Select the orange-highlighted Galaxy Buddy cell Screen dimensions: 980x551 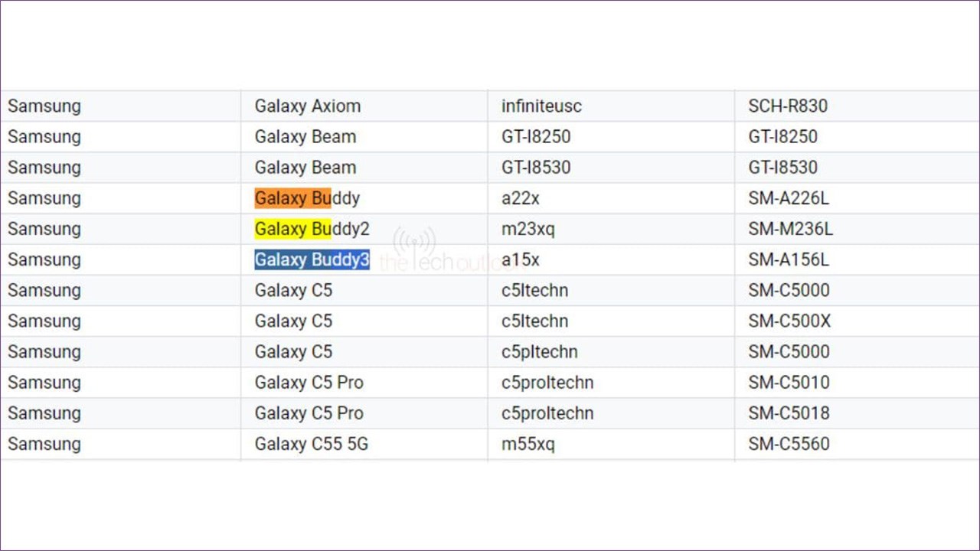coord(307,198)
